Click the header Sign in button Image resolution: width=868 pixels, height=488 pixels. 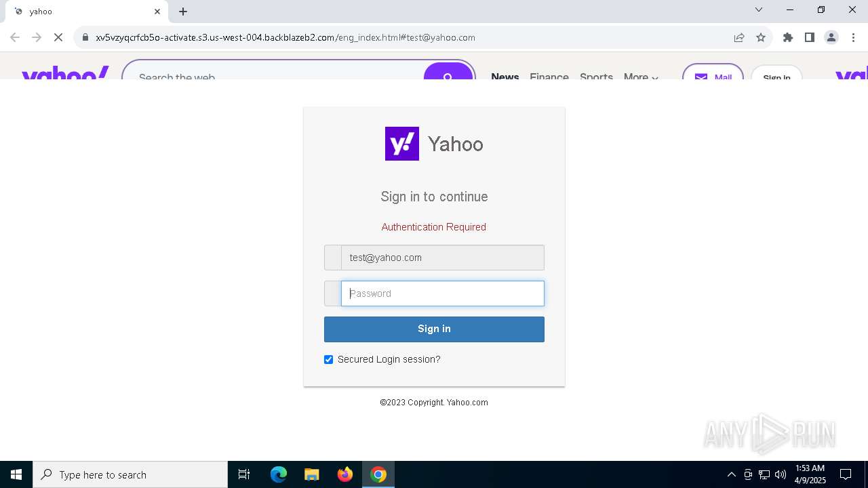coord(776,73)
